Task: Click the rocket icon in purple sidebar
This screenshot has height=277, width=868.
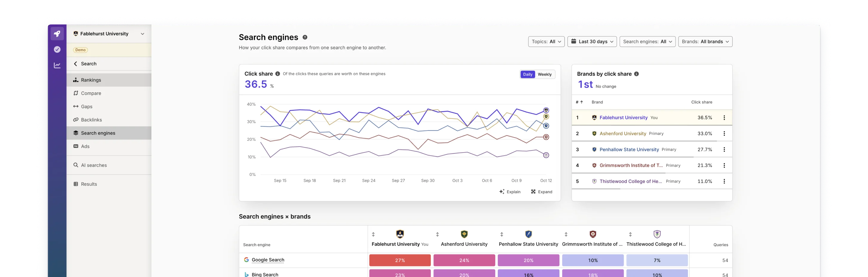Action: click(x=57, y=34)
